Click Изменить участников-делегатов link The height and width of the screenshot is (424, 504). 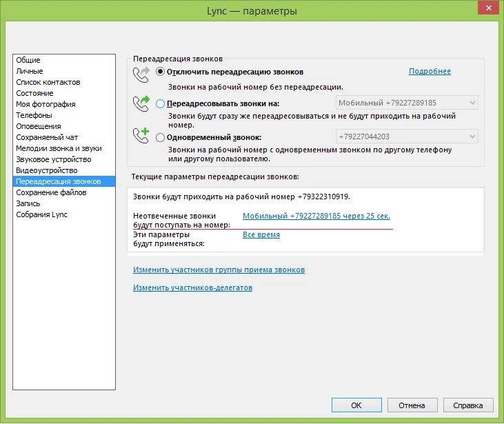192,287
